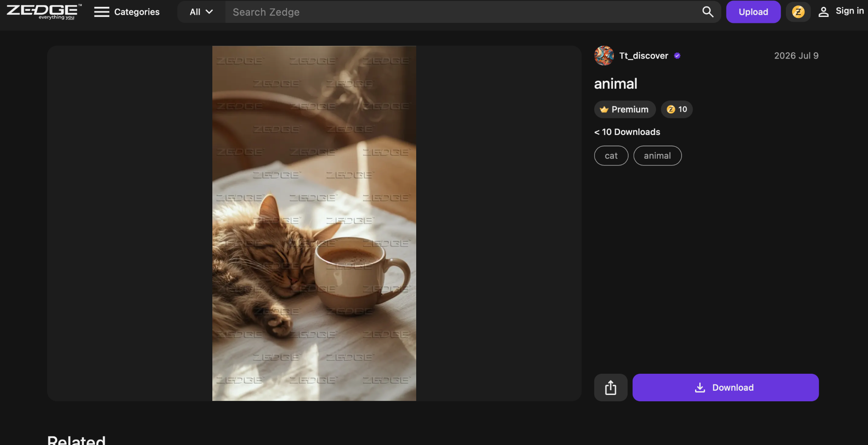868x445 pixels.
Task: Open Sign in link
Action: [x=849, y=11]
